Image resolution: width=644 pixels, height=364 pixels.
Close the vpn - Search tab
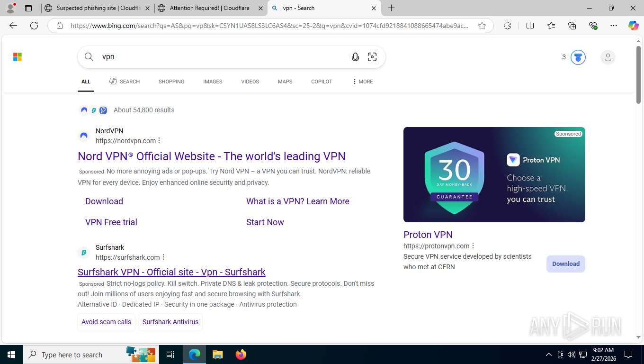(374, 8)
